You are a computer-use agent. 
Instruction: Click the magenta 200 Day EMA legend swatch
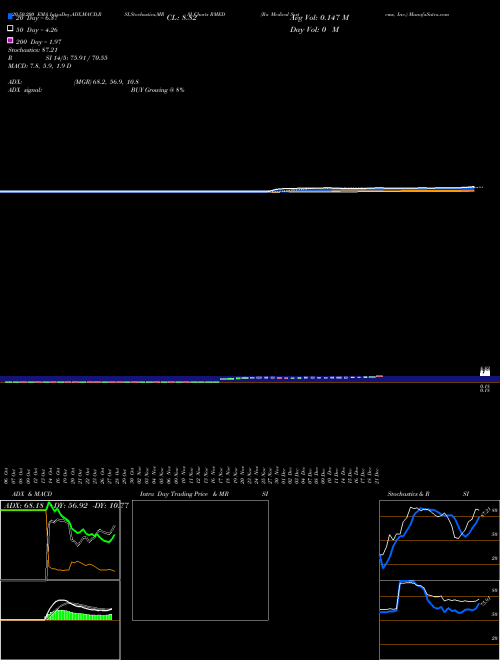coord(11,40)
